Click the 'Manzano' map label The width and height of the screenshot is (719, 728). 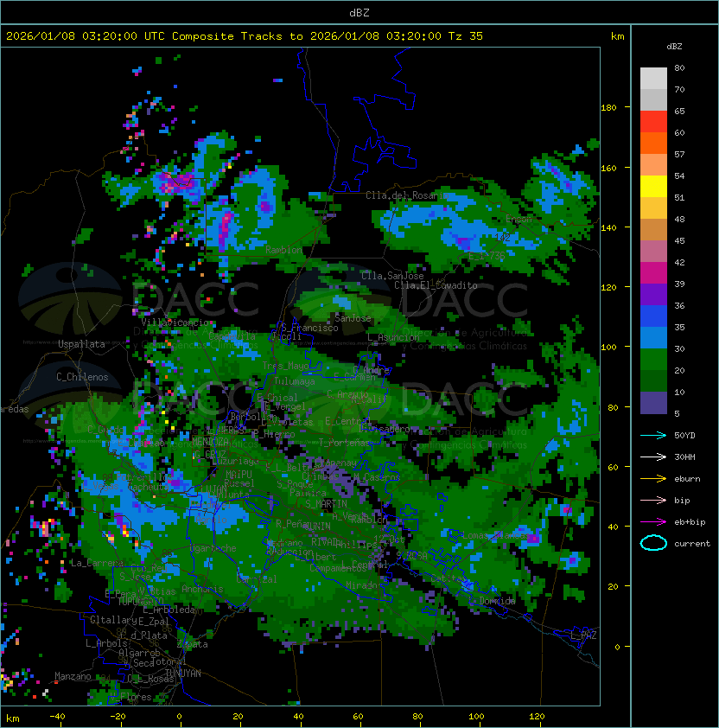[x=73, y=676]
